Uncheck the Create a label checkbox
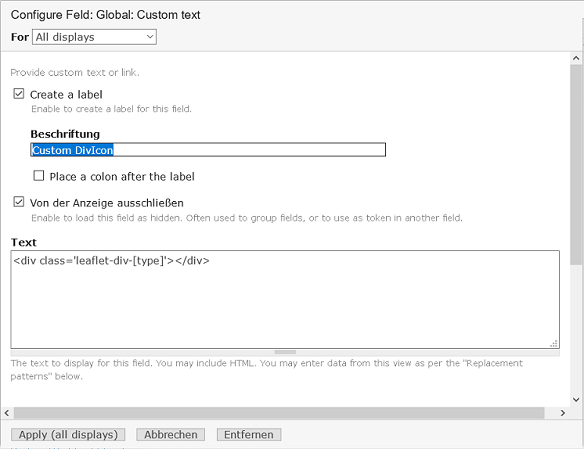584x449 pixels. (19, 93)
